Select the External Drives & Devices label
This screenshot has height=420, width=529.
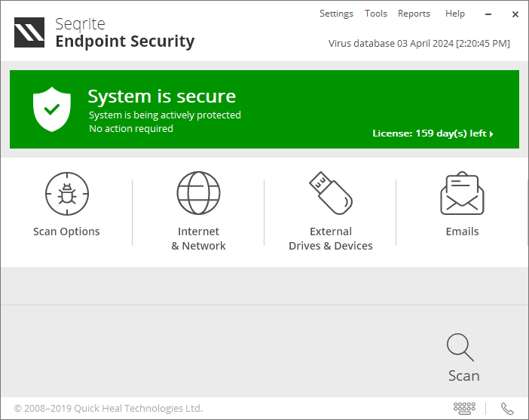(x=330, y=238)
